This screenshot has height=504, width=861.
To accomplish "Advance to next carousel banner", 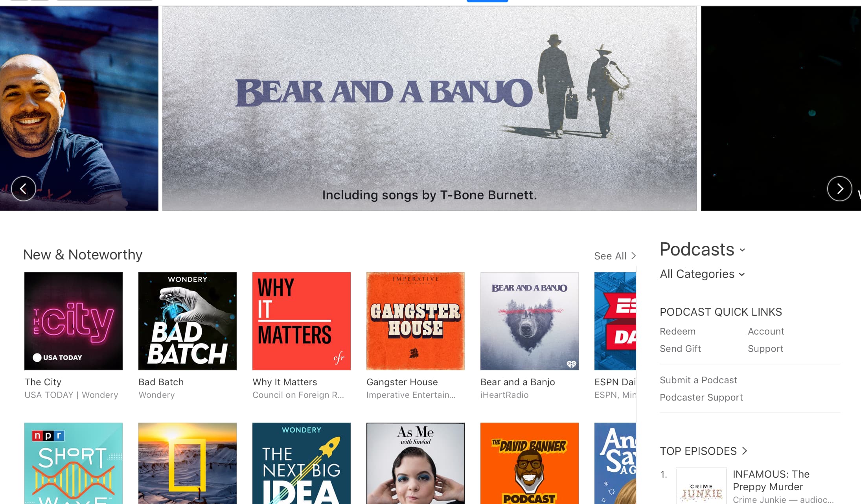I will coord(839,189).
